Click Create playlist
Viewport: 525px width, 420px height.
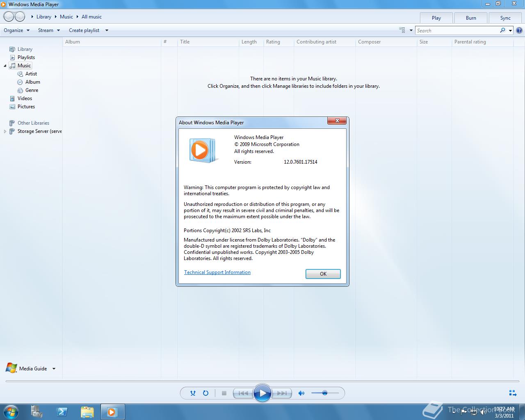84,30
